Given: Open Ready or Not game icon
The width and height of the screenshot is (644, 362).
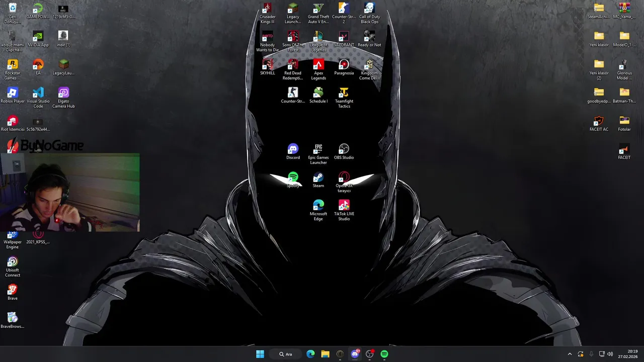Looking at the screenshot, I should [369, 39].
